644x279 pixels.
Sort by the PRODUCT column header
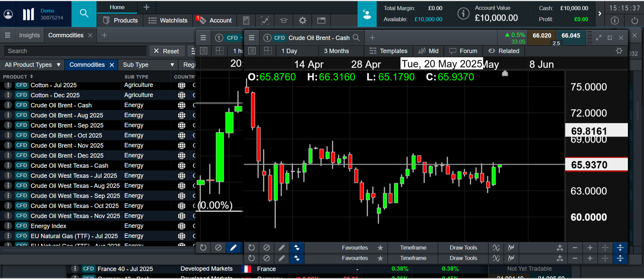(x=18, y=77)
